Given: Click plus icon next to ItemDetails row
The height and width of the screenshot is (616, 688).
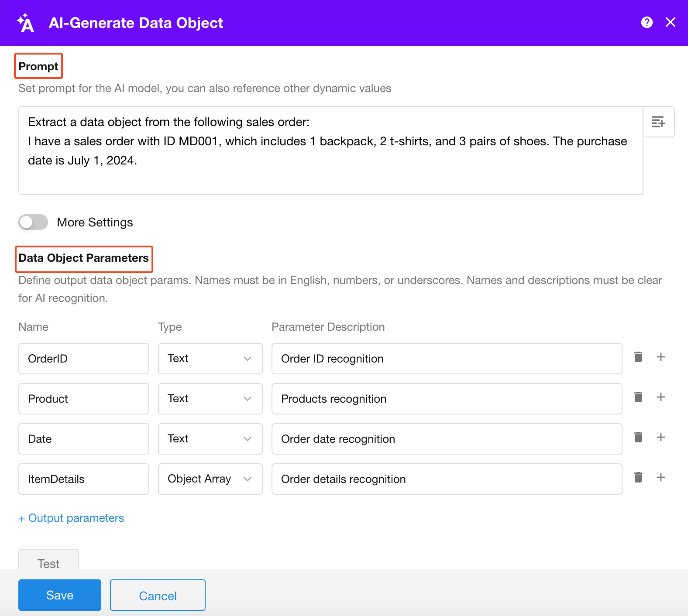Looking at the screenshot, I should pos(660,477).
